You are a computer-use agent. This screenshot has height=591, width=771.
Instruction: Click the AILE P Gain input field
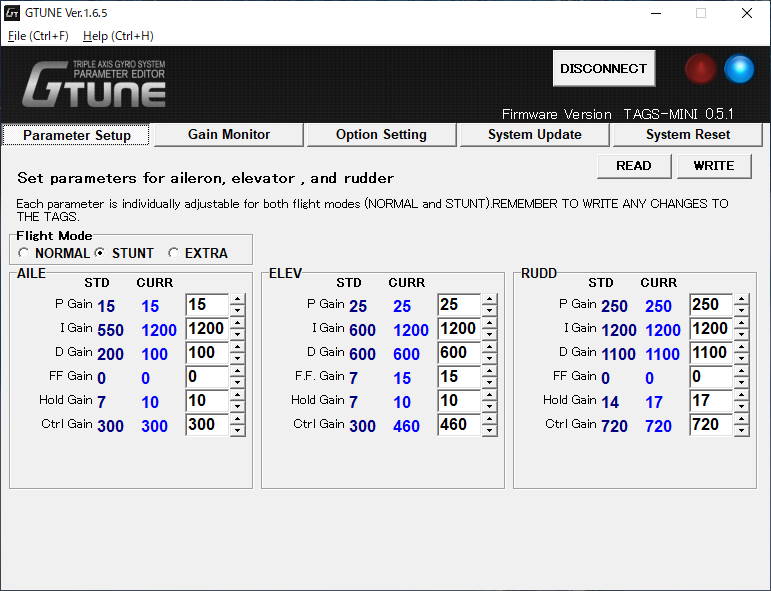[x=208, y=305]
